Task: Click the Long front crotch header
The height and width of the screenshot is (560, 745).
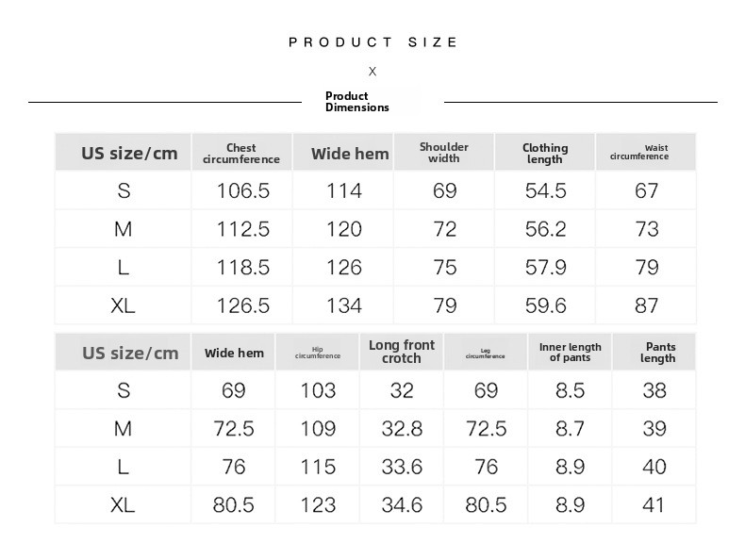Action: 402,352
